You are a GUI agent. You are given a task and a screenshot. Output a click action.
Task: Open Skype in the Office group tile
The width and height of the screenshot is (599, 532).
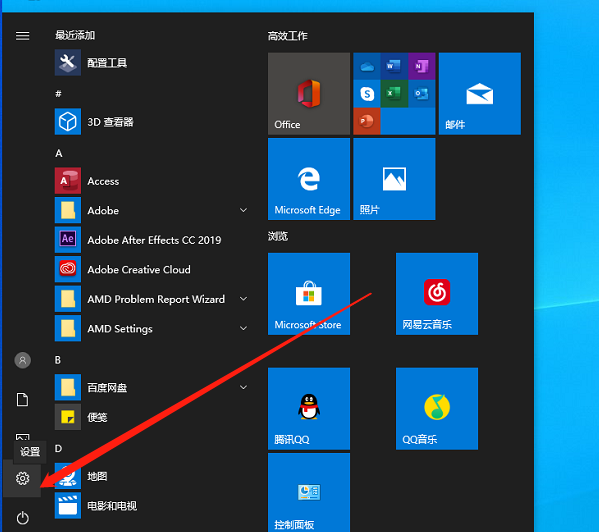(367, 94)
